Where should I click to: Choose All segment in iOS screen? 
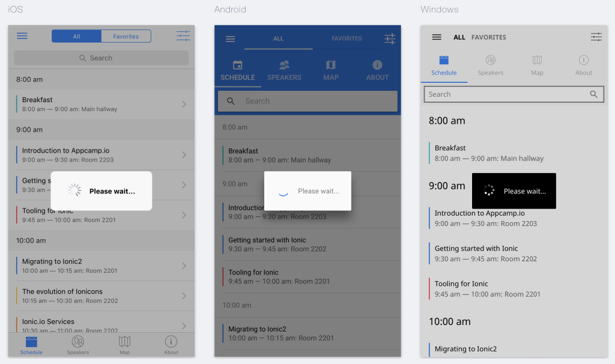tap(76, 36)
